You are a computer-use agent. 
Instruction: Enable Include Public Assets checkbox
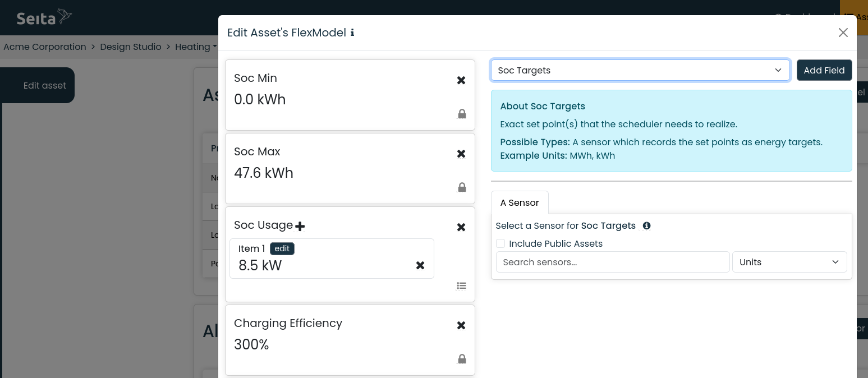[x=500, y=243]
